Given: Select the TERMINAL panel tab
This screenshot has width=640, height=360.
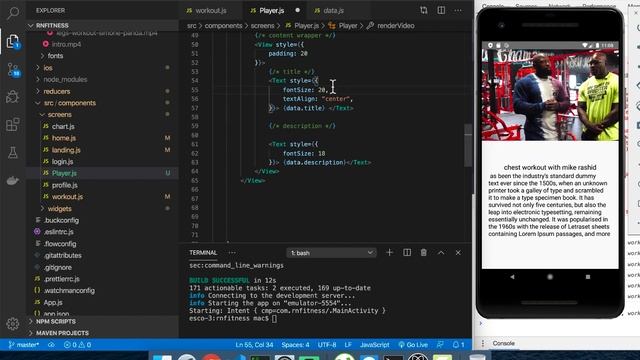Looking at the screenshot, I should (x=203, y=253).
